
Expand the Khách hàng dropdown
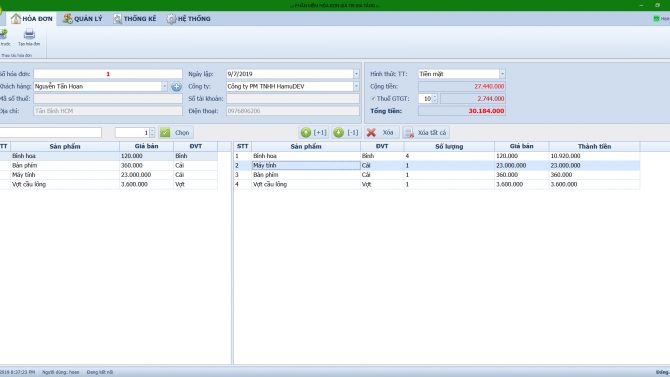pos(164,86)
